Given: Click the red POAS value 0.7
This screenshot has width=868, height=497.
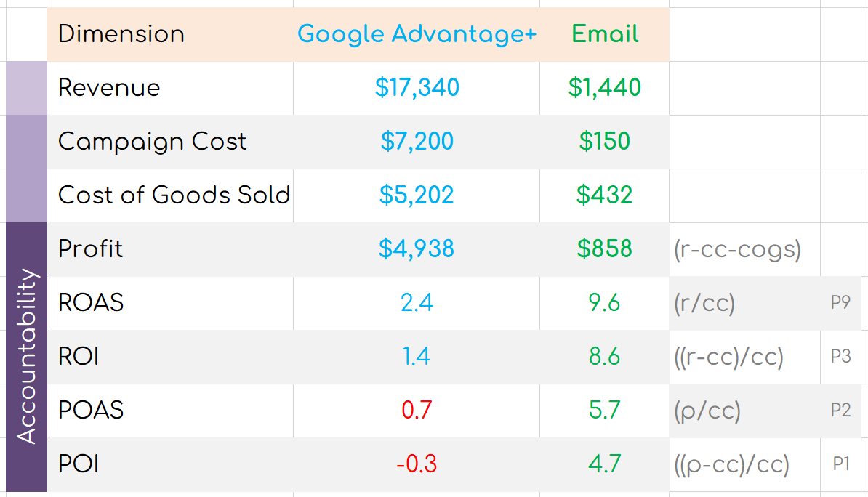Looking at the screenshot, I should point(417,411).
